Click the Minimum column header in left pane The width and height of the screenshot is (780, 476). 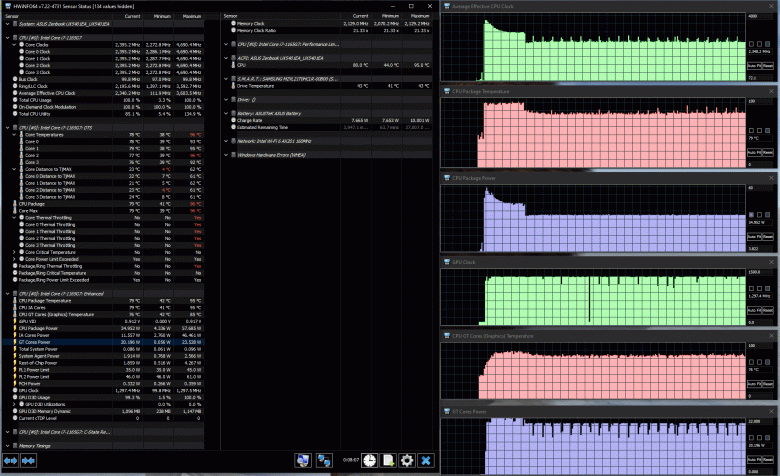(162, 16)
